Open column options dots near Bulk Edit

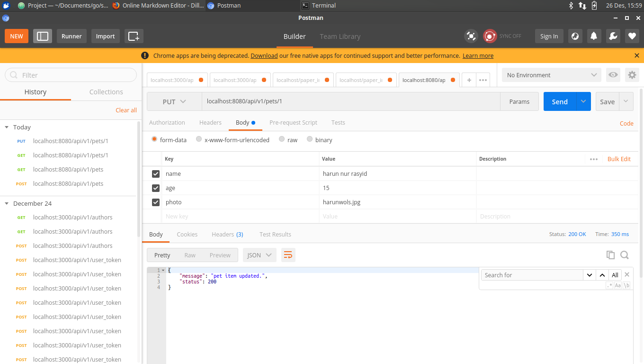pos(594,159)
